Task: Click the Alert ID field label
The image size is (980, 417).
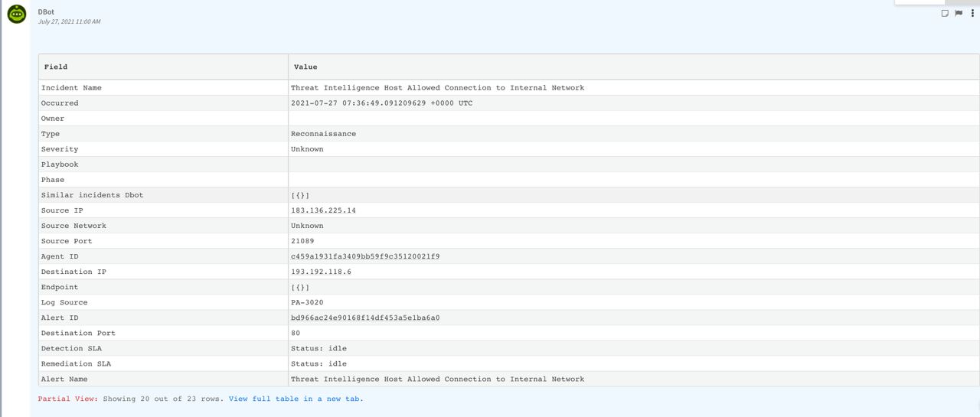Action: [60, 318]
